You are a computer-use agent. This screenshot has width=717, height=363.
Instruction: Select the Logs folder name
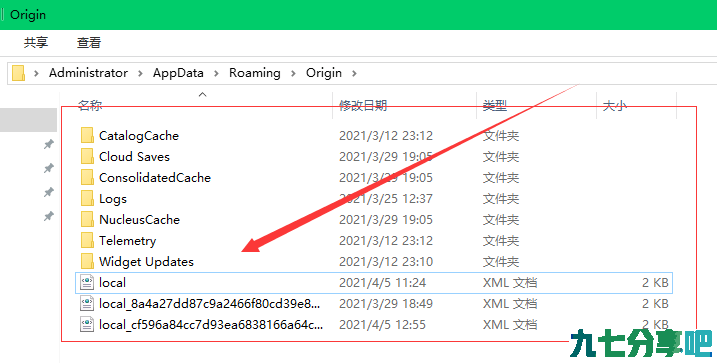[112, 199]
